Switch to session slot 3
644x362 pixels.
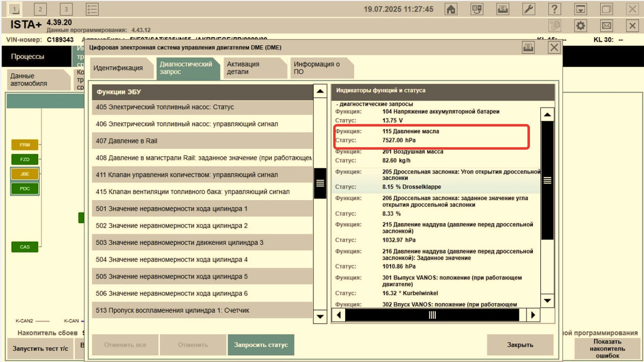coord(66,9)
